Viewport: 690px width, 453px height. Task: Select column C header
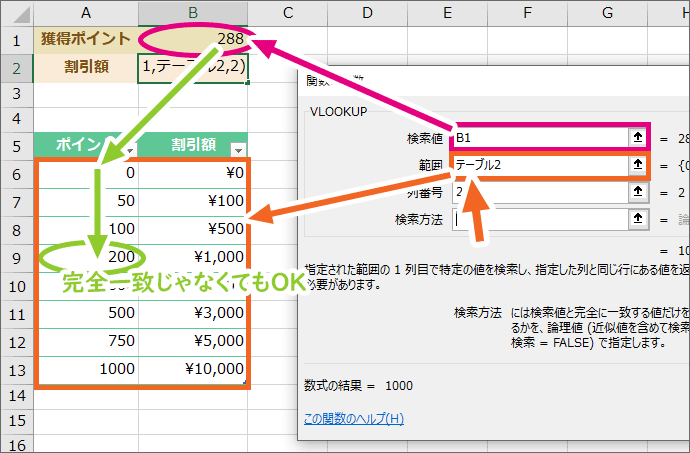(x=288, y=13)
